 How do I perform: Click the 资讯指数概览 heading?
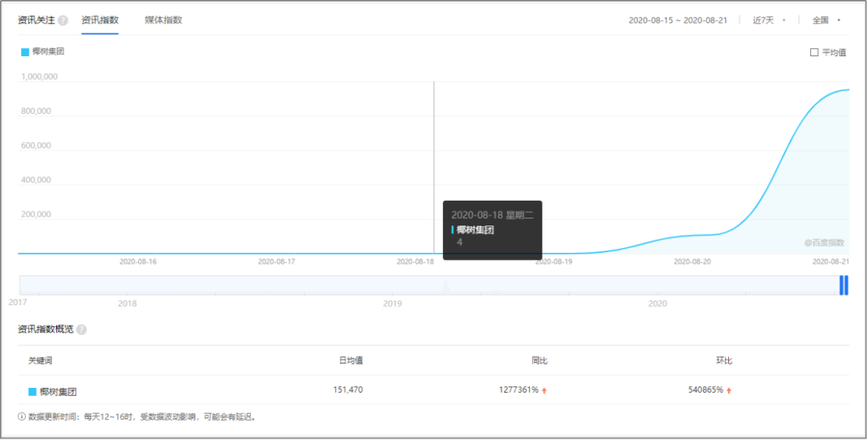(45, 329)
